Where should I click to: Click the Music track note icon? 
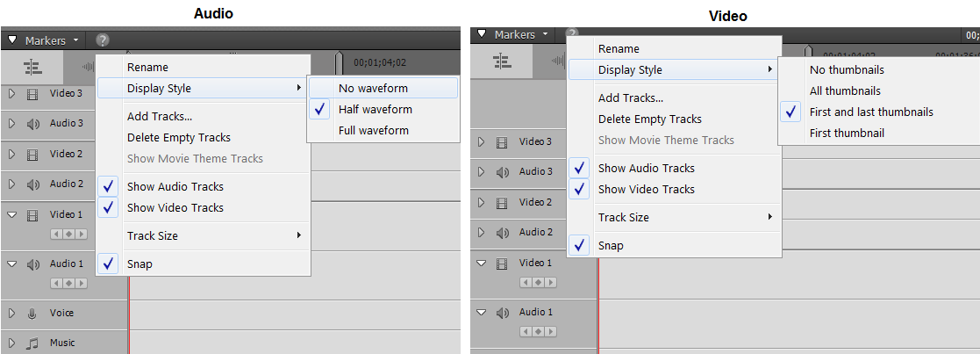[x=32, y=343]
